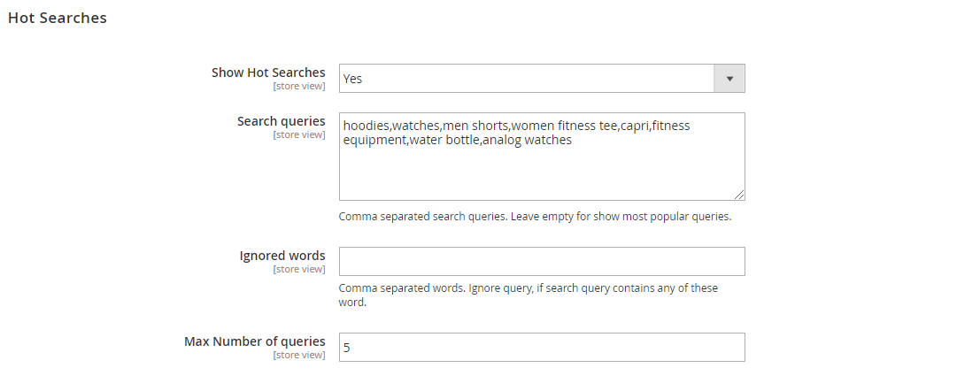Click store view scope under Ignored words
Image resolution: width=980 pixels, height=391 pixels.
[298, 269]
